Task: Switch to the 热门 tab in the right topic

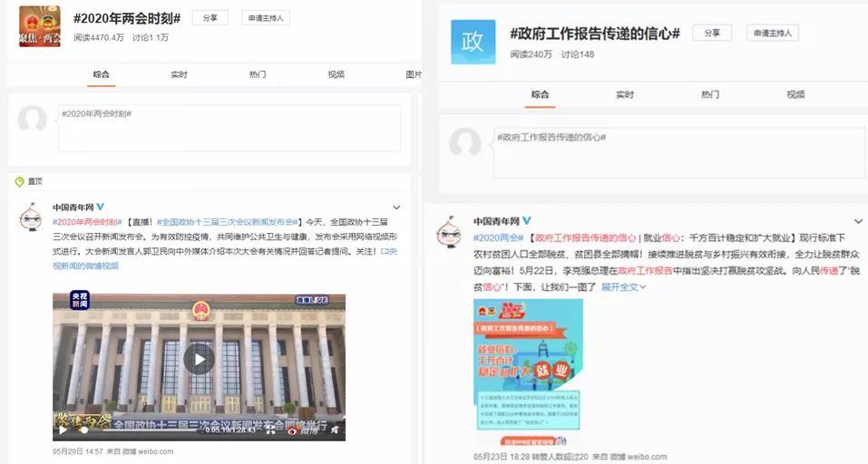Action: 710,94
